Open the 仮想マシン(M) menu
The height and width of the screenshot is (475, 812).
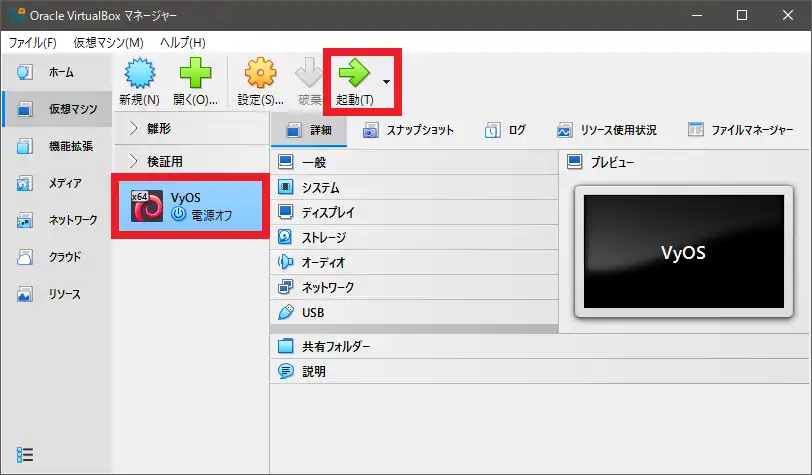(108, 42)
